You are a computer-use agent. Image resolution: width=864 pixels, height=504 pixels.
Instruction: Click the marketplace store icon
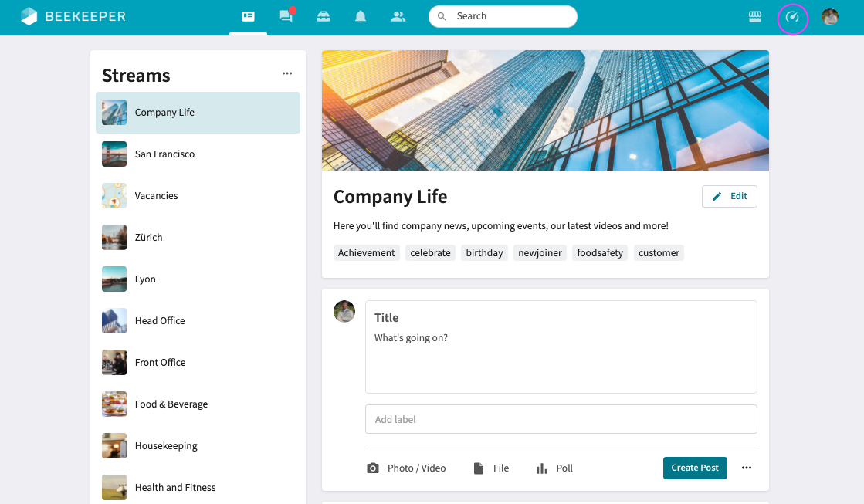tap(755, 17)
